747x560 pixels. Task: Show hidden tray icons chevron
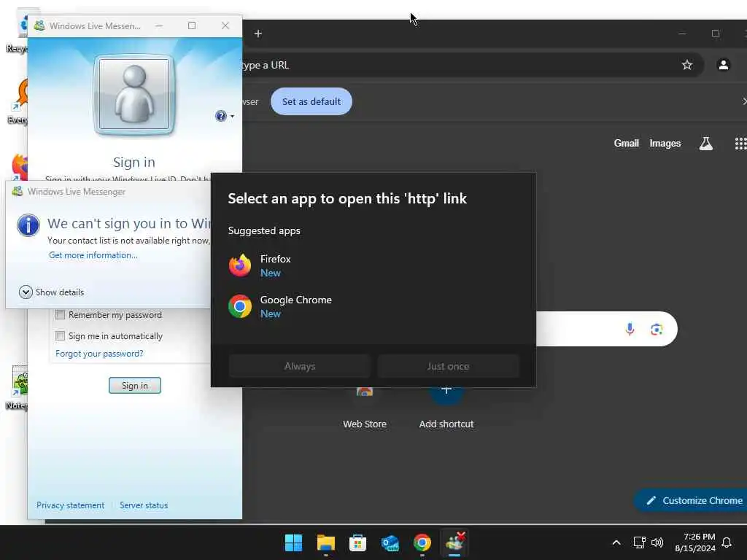[616, 542]
